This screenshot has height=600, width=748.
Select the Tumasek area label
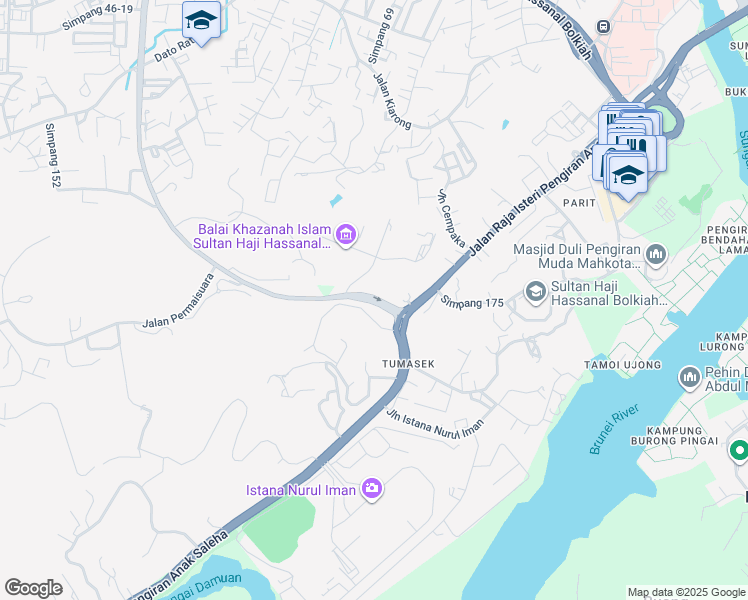(408, 364)
